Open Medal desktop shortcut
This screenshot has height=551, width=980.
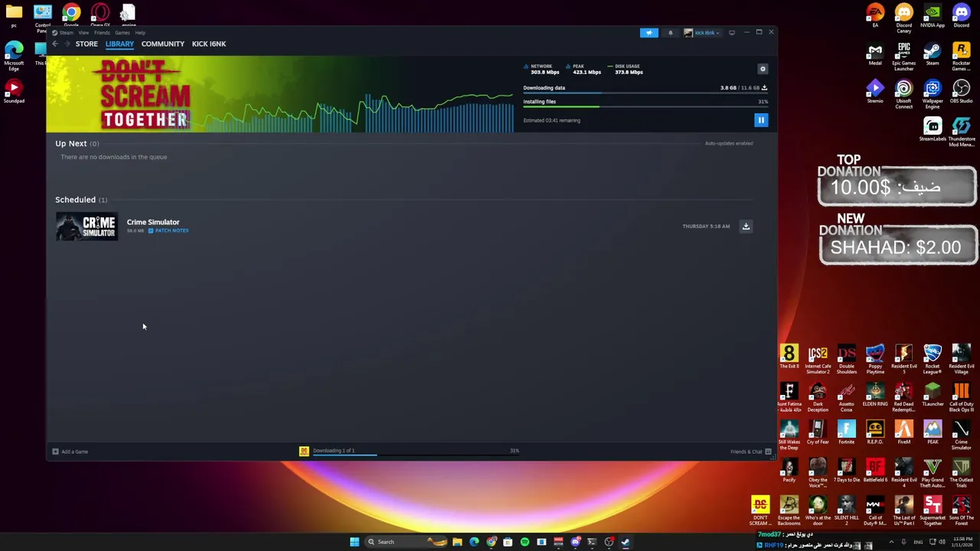pos(875,54)
